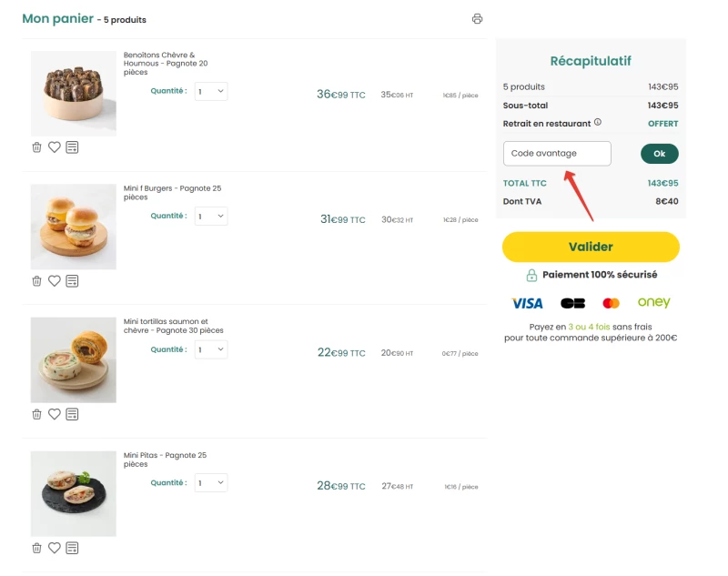The image size is (728, 576).
Task: Click the Code avantage input field
Action: [557, 154]
